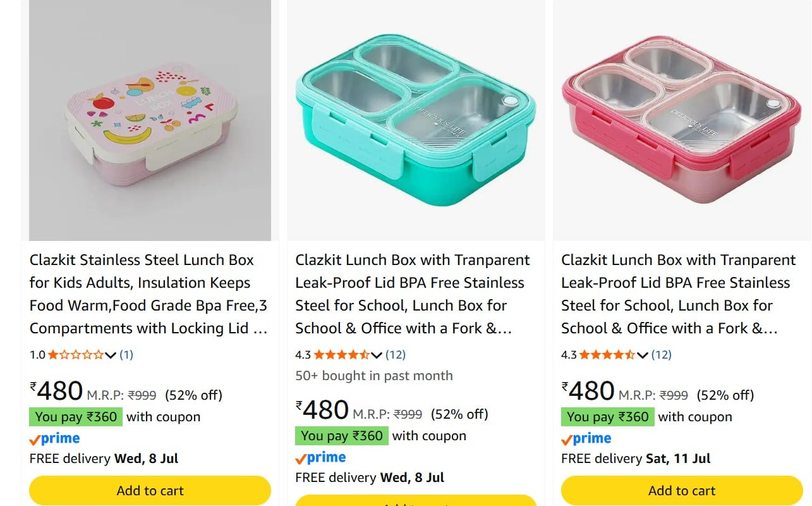812x506 pixels.
Task: View the (12) reviews of teal lunch box
Action: [x=396, y=355]
